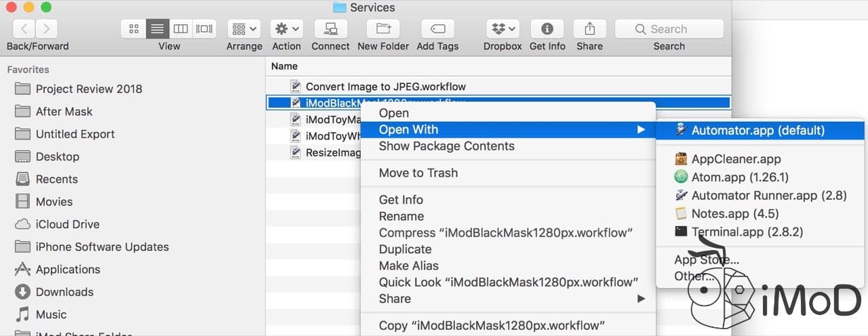Image resolution: width=868 pixels, height=336 pixels.
Task: Click the Recents icon in sidebar
Action: pyautogui.click(x=22, y=179)
